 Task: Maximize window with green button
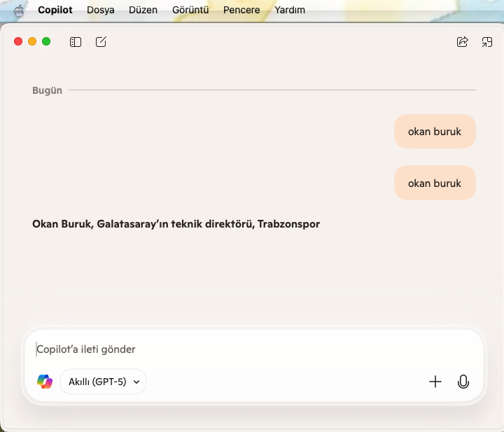coord(46,41)
